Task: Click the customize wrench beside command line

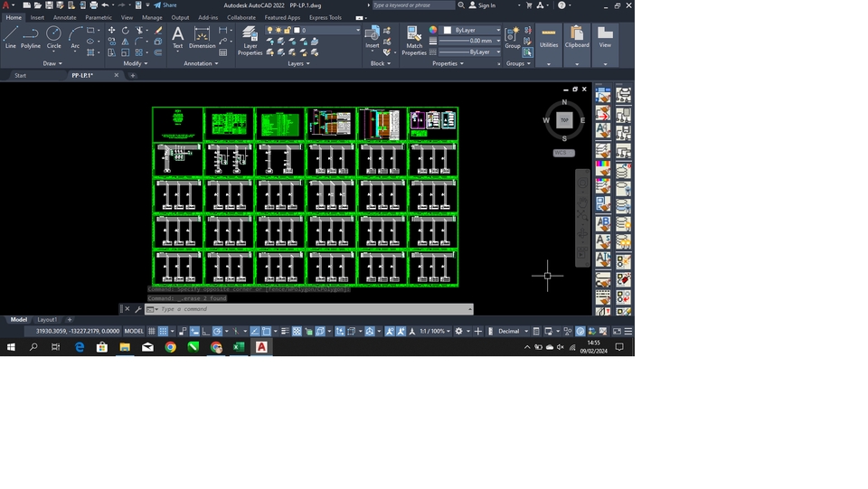Action: click(x=138, y=309)
